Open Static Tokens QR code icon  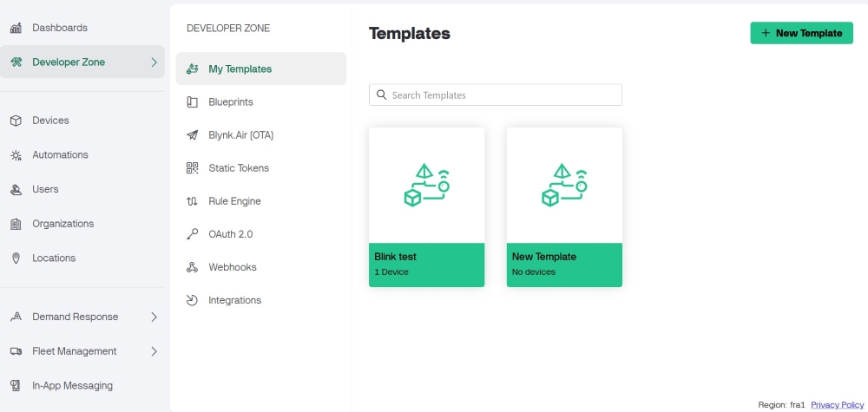(192, 168)
